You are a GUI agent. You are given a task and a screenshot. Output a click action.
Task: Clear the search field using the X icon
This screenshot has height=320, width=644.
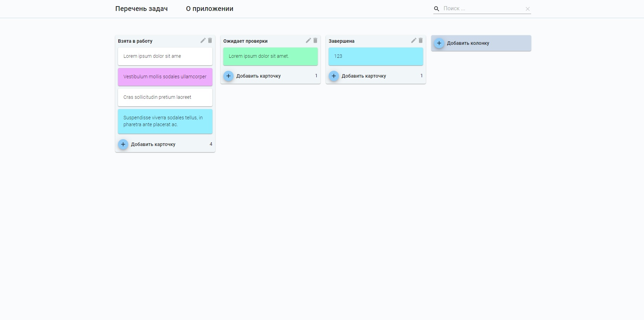click(528, 8)
